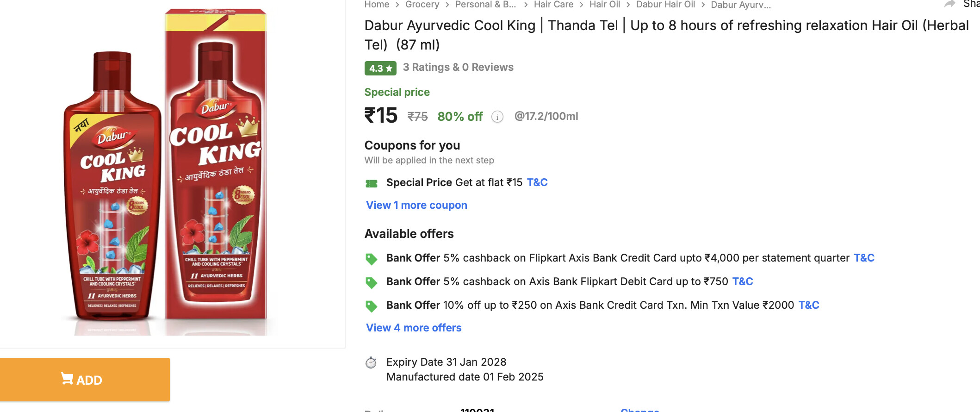Click the price info circle icon
The height and width of the screenshot is (412, 980).
(x=497, y=117)
